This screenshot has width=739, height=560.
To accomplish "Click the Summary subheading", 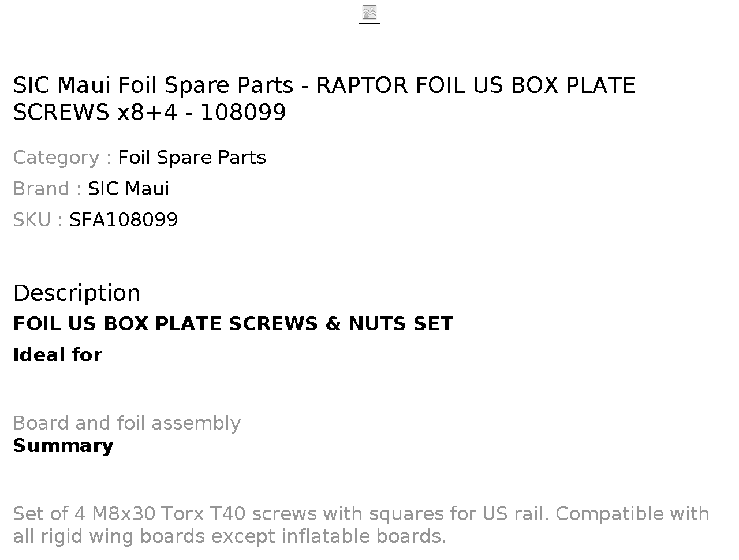I will tap(64, 446).
